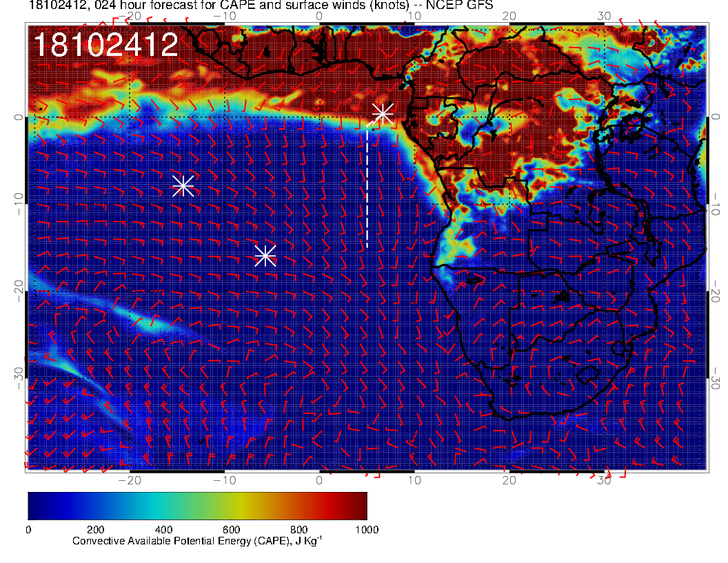This screenshot has height=563, width=728.
Task: Pick the dark red end of CAPE colorbar
Action: [x=360, y=506]
